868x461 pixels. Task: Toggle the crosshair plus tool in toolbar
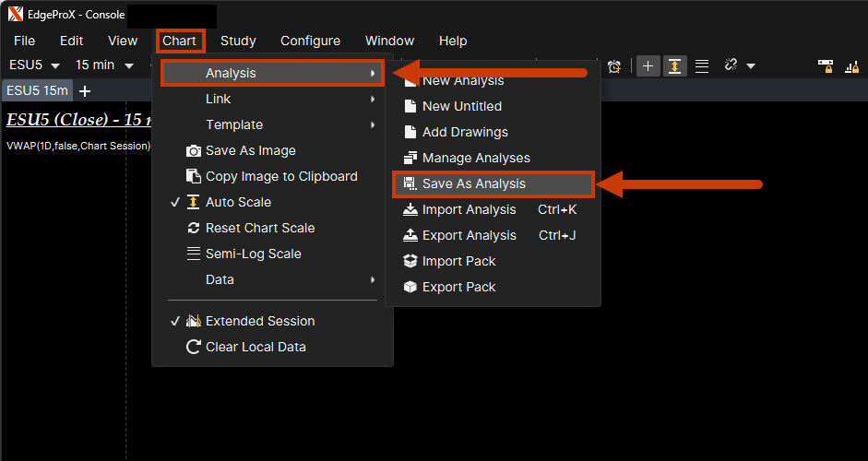(648, 65)
